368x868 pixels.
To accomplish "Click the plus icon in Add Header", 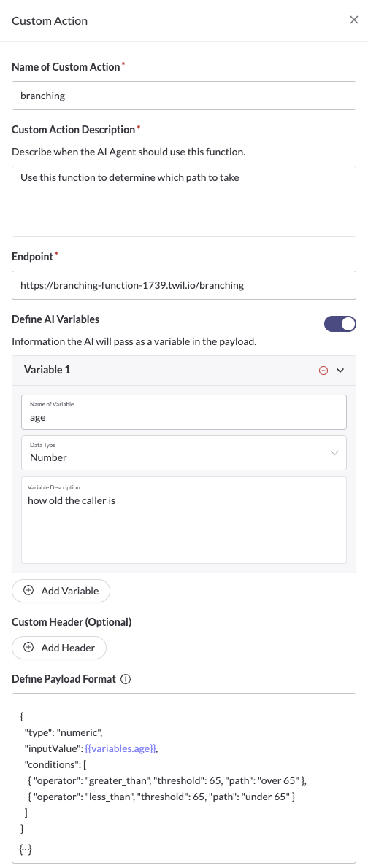I will tap(28, 648).
